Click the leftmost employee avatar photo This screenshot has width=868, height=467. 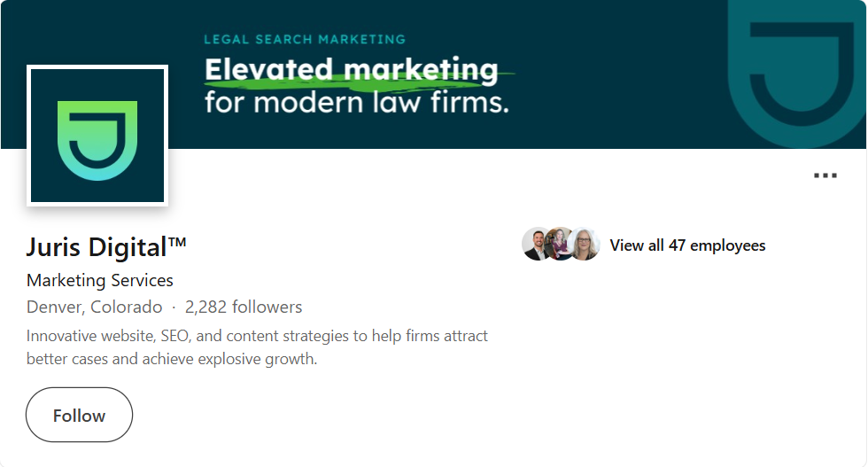pos(537,245)
